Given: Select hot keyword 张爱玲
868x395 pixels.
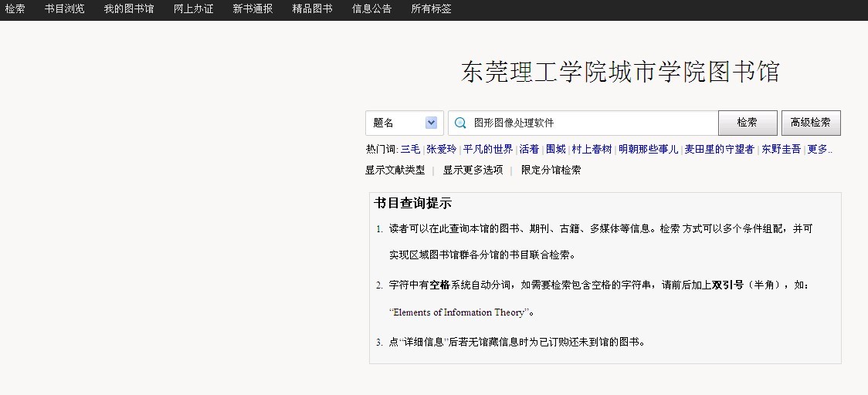Looking at the screenshot, I should (x=441, y=150).
